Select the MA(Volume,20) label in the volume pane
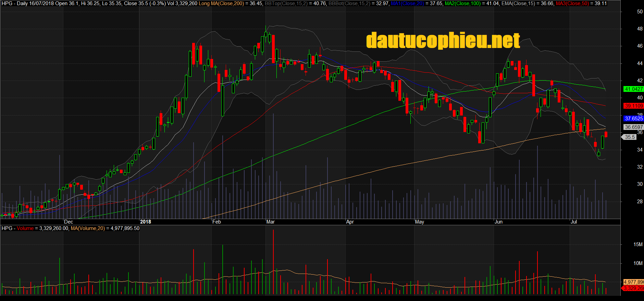644x301 pixels. 88,228
